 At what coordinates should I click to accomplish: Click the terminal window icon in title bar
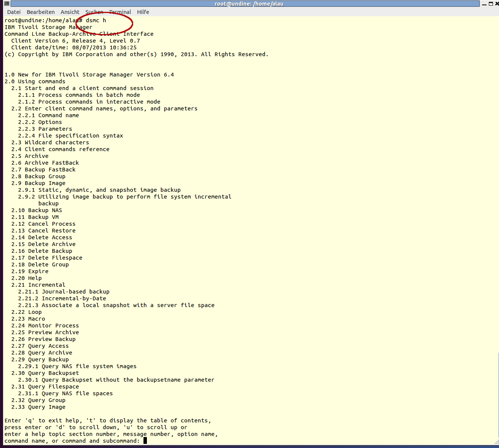pyautogui.click(x=6, y=4)
